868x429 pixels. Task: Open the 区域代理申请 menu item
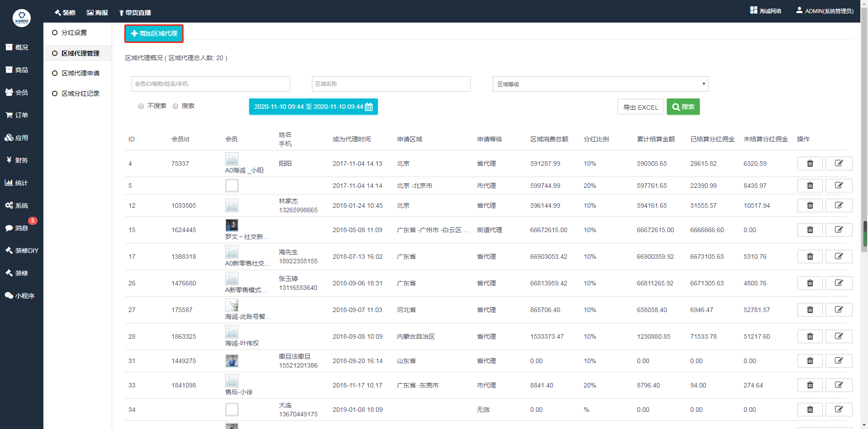pos(80,73)
